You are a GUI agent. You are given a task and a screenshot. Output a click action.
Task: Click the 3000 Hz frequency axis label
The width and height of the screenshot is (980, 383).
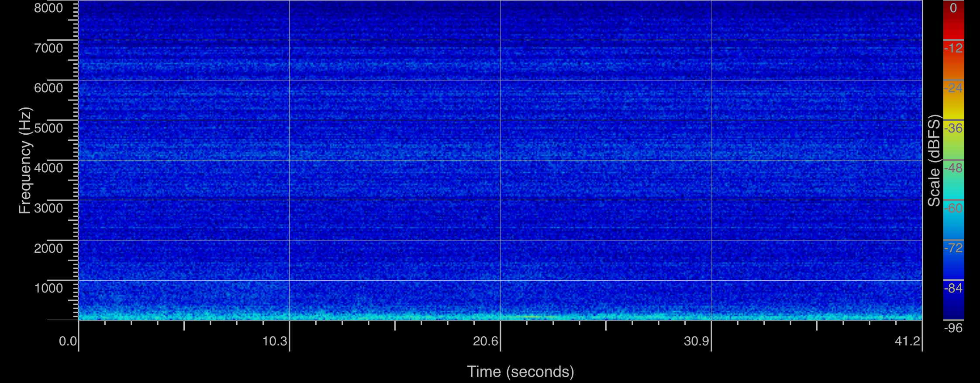tap(48, 208)
